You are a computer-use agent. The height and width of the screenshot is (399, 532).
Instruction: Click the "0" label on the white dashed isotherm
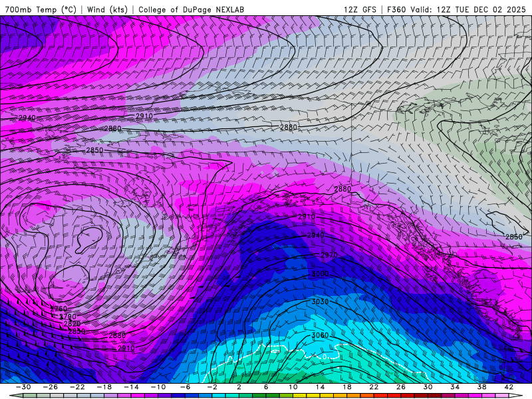(x=325, y=357)
